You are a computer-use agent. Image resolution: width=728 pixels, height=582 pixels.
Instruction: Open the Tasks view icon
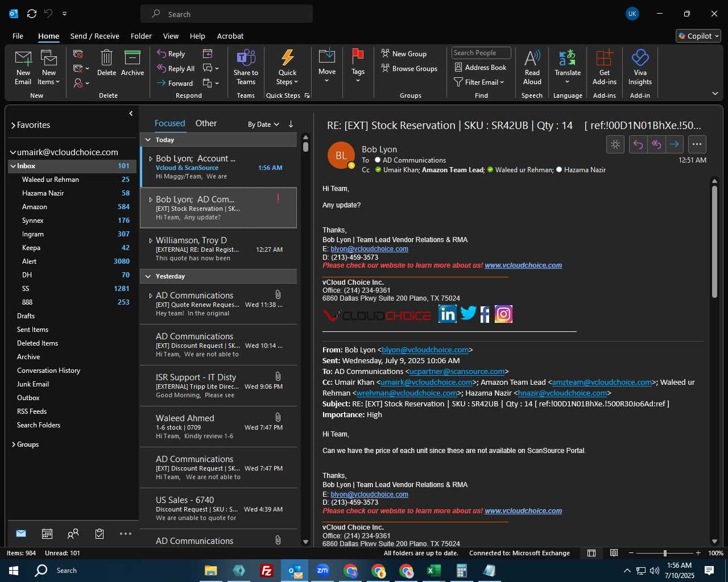[100, 534]
